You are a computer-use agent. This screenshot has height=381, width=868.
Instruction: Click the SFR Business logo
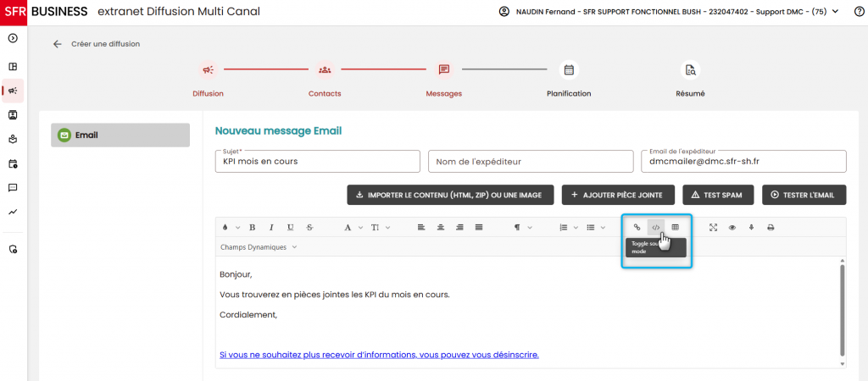(x=44, y=12)
